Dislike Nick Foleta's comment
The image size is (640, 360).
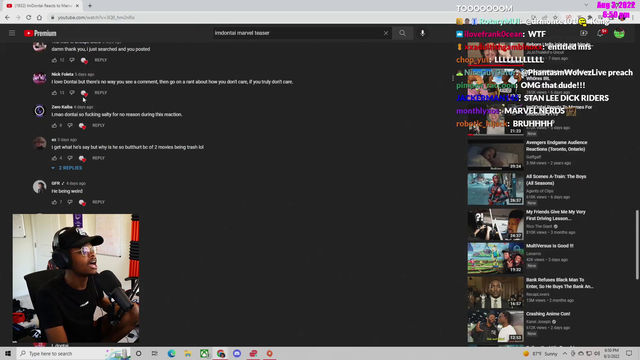(72, 93)
